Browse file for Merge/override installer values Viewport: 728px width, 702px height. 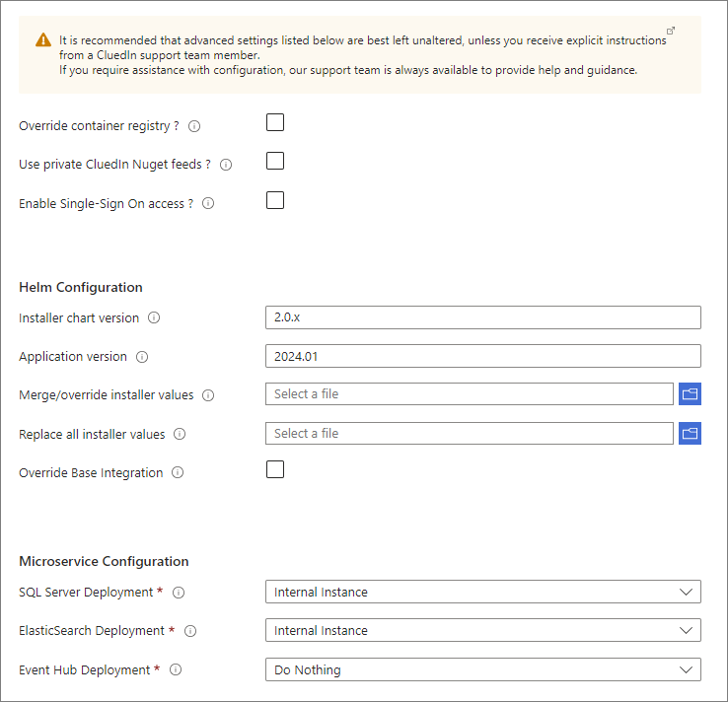(x=690, y=394)
